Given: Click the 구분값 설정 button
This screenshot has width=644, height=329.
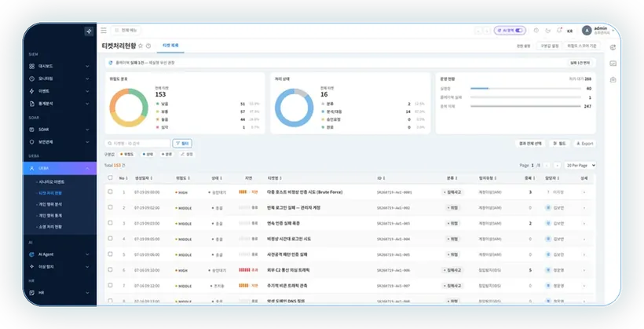Looking at the screenshot, I should [x=549, y=46].
